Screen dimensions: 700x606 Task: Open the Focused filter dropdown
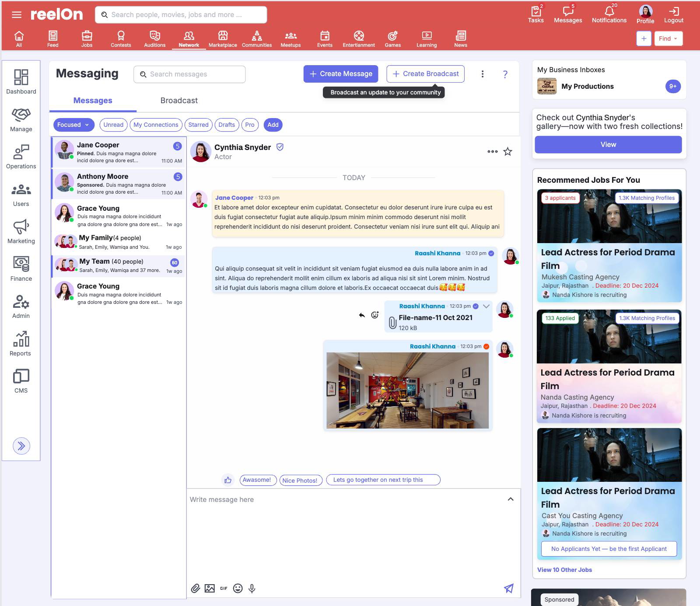click(74, 125)
